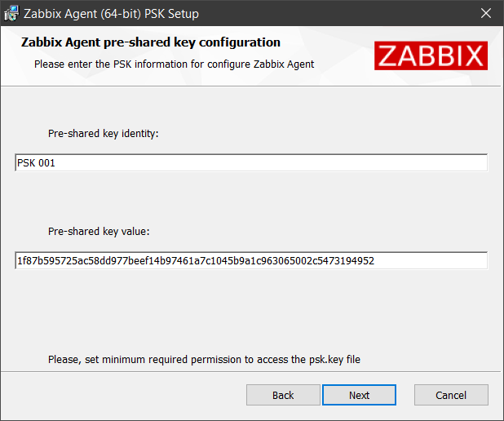The height and width of the screenshot is (421, 504).
Task: Click the installer icon in title bar
Action: click(x=11, y=14)
